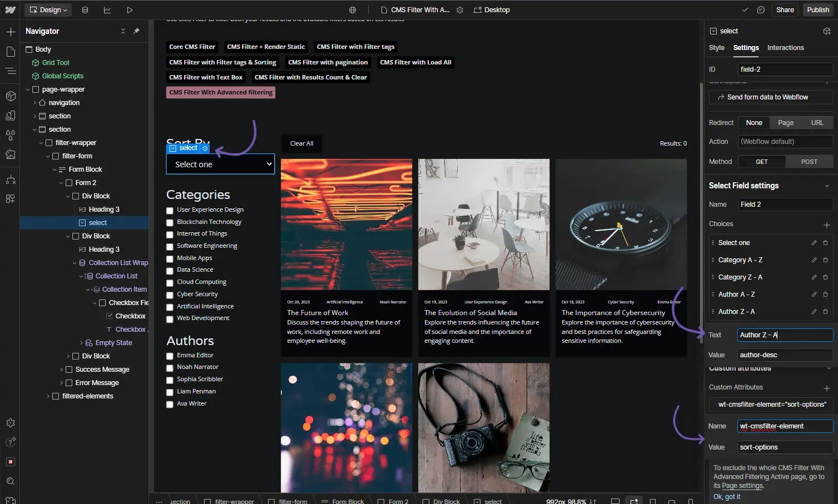Open settings gear on the canvas select label
The height and width of the screenshot is (504, 838).
point(205,148)
